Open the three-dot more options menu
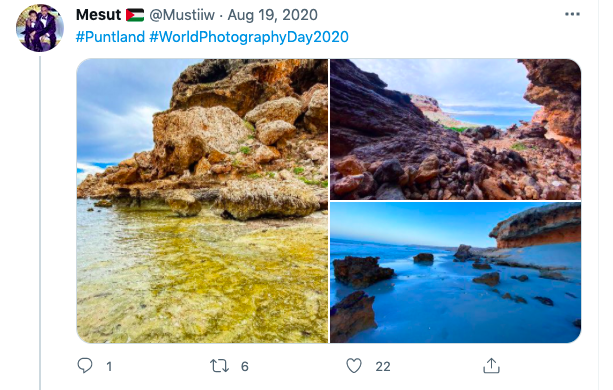Image resolution: width=613 pixels, height=390 pixels. [572, 14]
